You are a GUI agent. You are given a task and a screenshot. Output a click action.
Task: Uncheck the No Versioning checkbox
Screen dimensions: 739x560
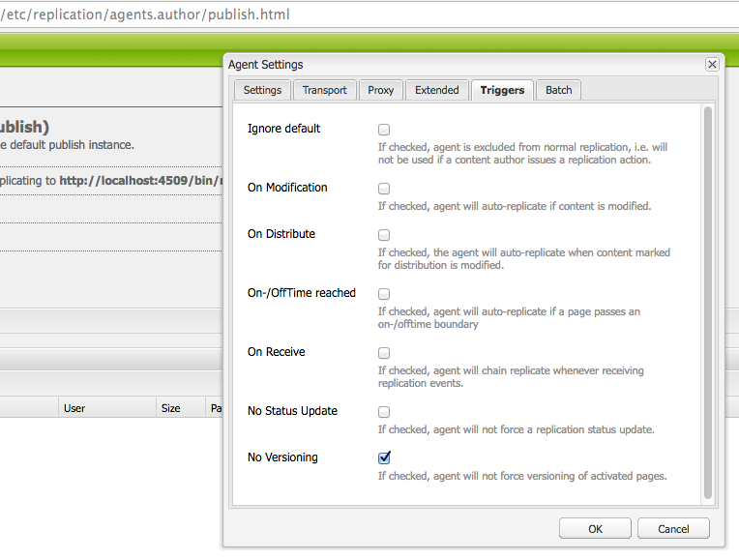coord(384,458)
